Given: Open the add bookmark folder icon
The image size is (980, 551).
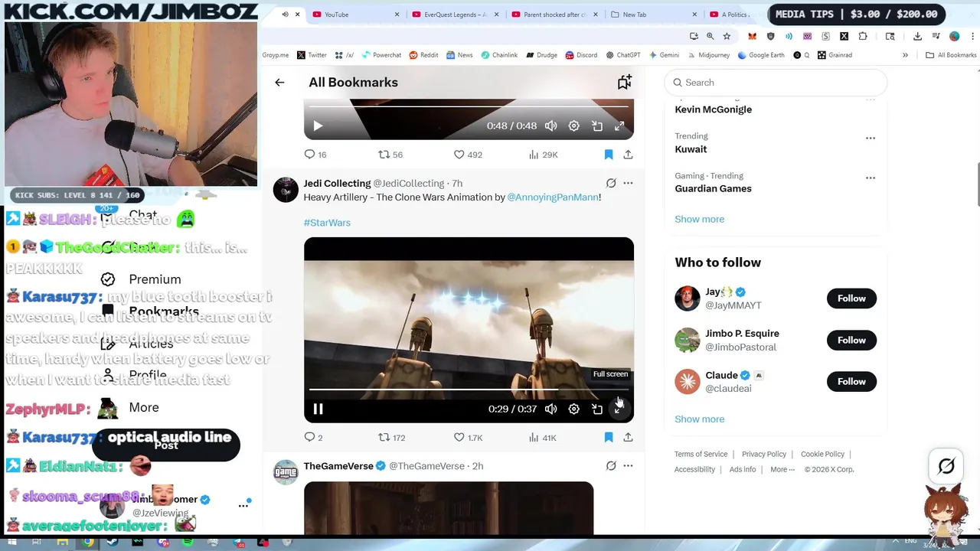Looking at the screenshot, I should (x=625, y=82).
